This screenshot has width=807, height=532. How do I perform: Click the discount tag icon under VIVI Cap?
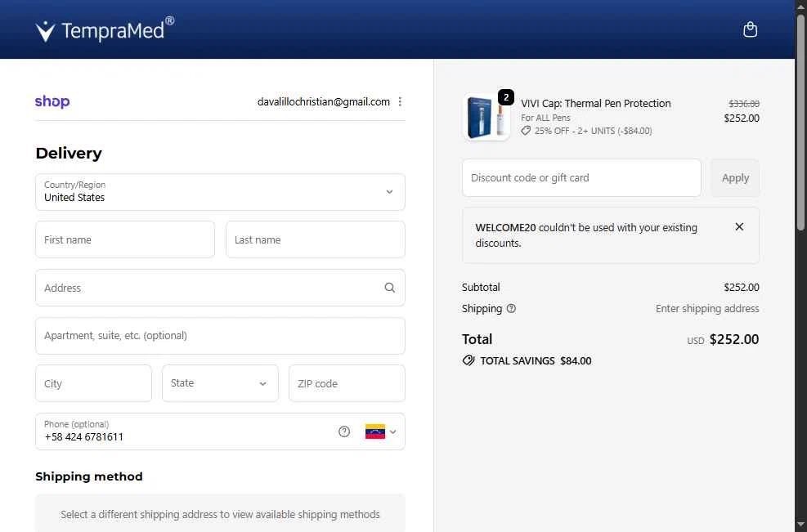(x=526, y=131)
